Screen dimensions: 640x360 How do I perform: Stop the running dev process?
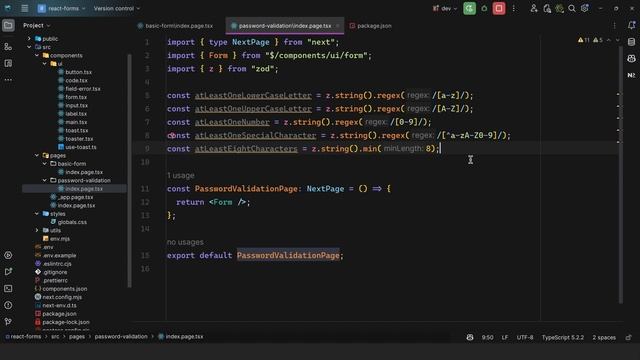click(x=499, y=8)
